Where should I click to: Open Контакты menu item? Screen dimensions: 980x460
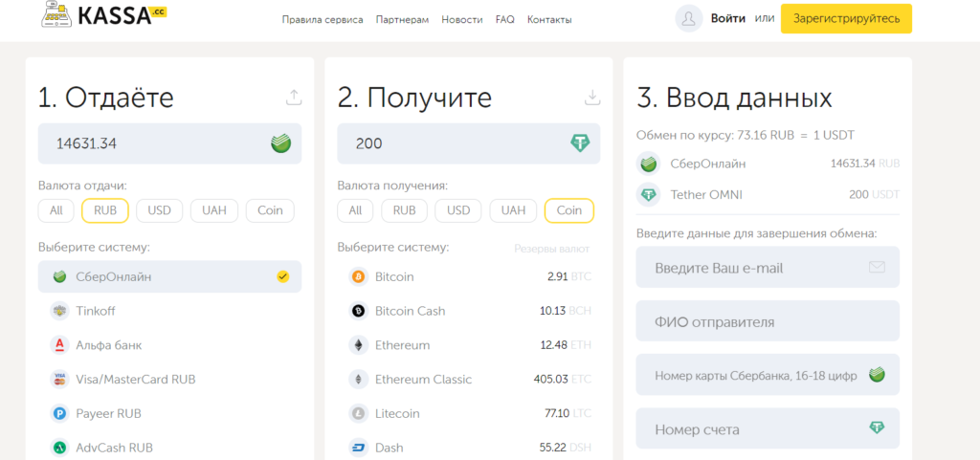coord(549,19)
